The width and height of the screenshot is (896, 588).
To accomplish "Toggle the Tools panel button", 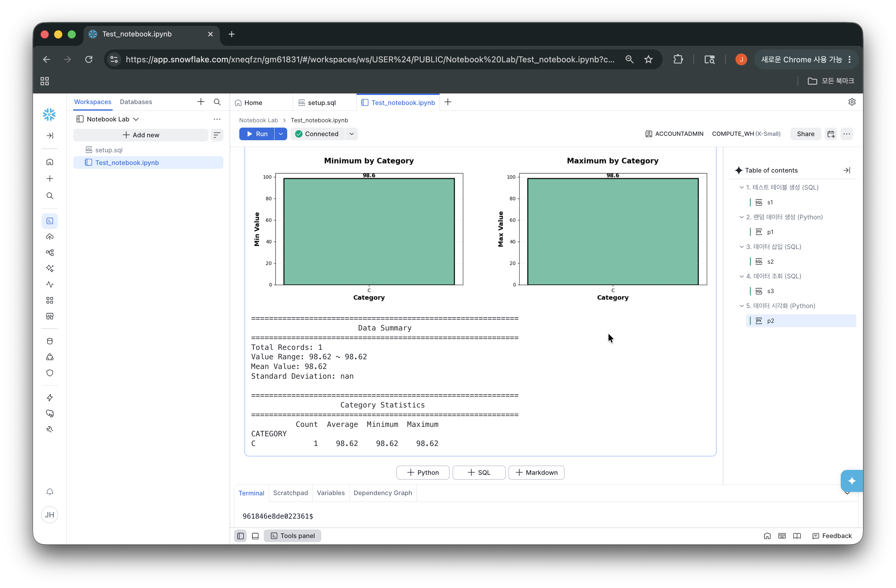I will tap(292, 536).
